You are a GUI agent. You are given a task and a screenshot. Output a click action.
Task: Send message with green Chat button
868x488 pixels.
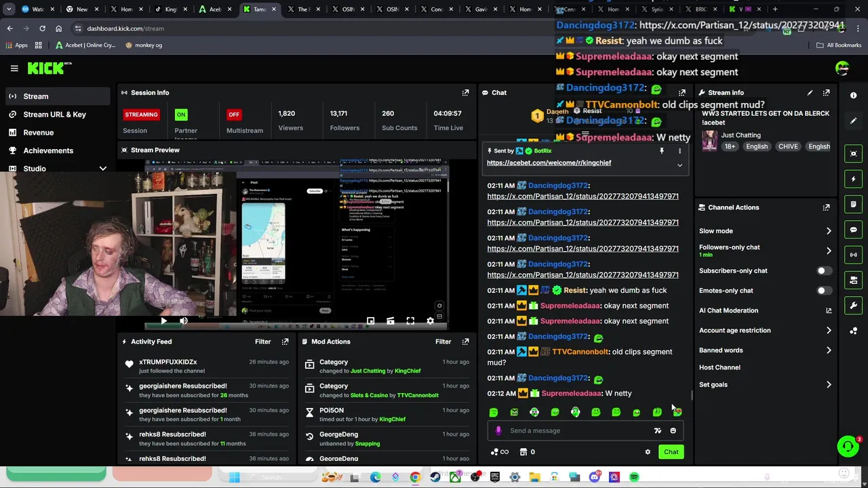[x=671, y=452]
